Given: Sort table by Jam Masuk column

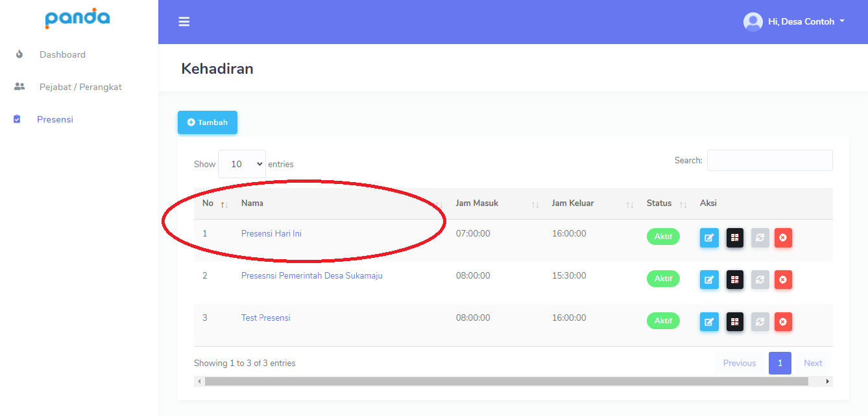Looking at the screenshot, I should (496, 203).
